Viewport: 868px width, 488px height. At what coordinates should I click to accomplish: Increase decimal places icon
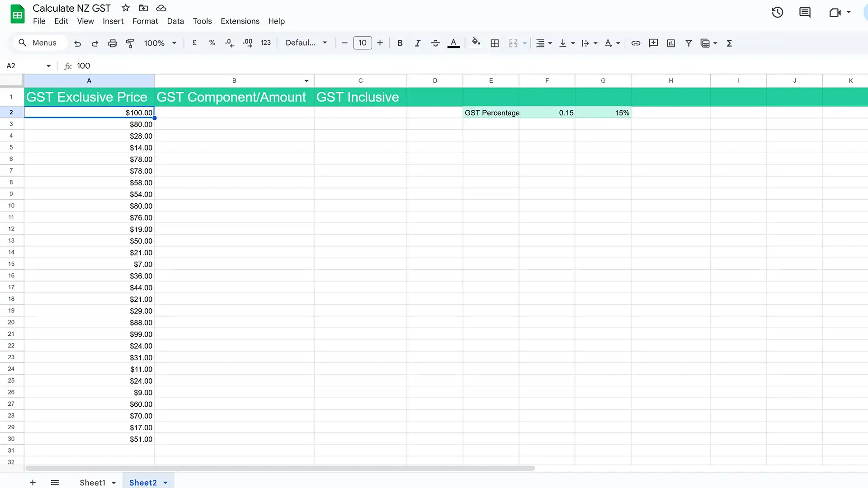click(248, 43)
